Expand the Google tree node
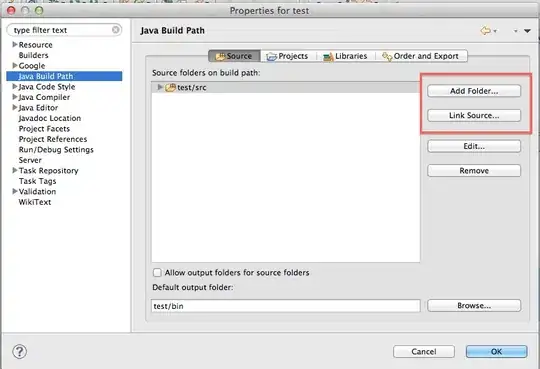This screenshot has width=540, height=369. click(14, 65)
